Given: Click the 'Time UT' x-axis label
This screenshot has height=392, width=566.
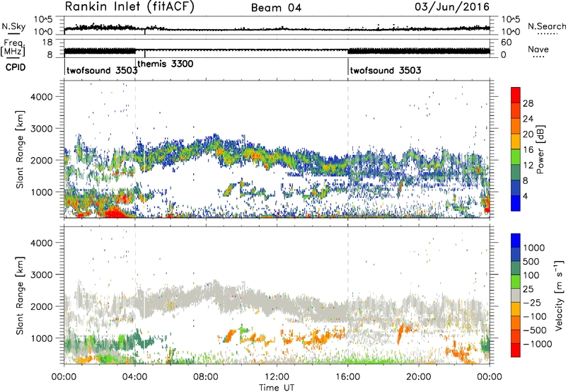Looking at the screenshot, I should tap(277, 388).
